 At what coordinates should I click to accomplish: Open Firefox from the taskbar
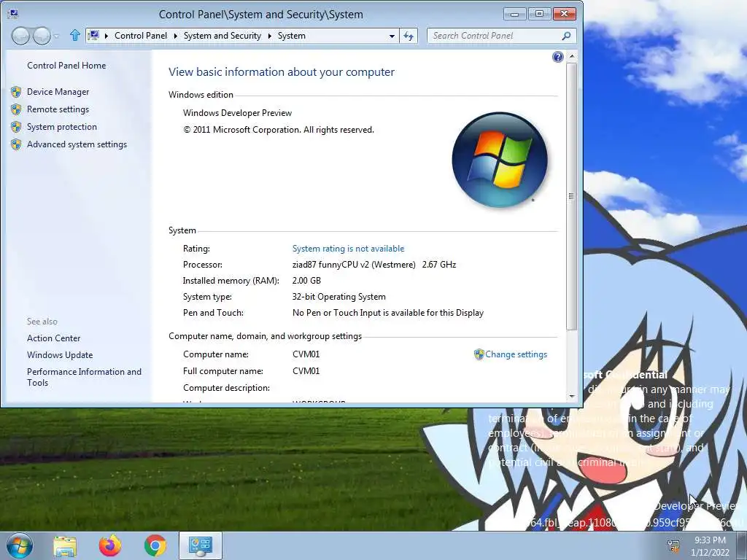[110, 545]
